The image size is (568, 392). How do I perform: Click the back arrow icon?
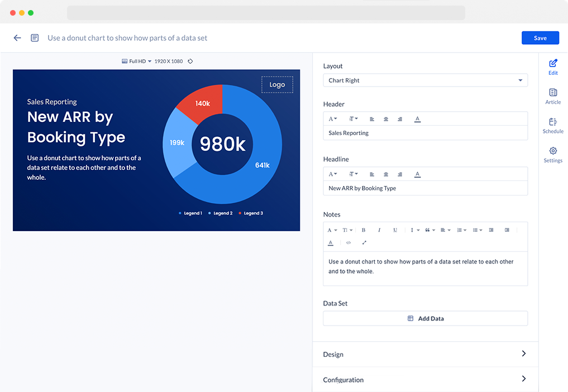click(x=17, y=38)
